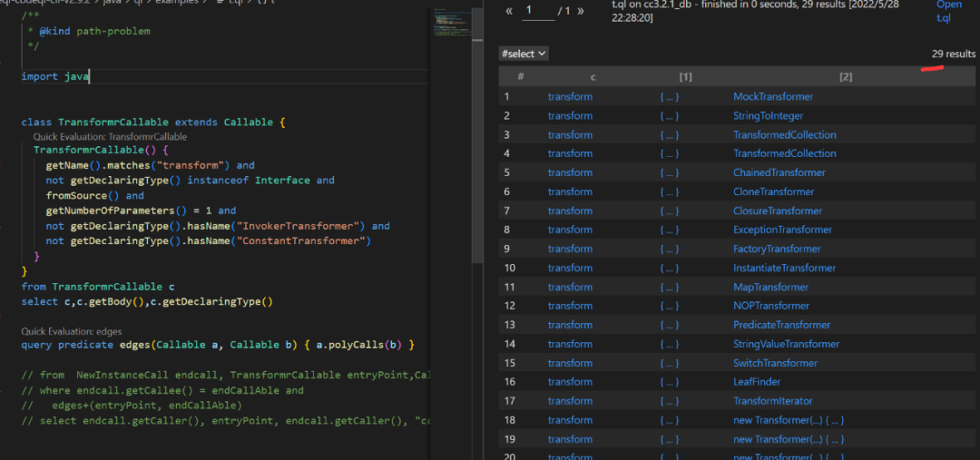The image size is (980, 460).
Task: Sort results by column [2] header
Action: (x=846, y=77)
